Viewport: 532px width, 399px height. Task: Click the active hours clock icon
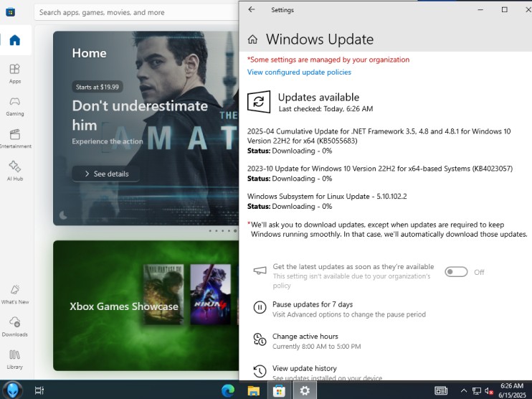point(260,339)
